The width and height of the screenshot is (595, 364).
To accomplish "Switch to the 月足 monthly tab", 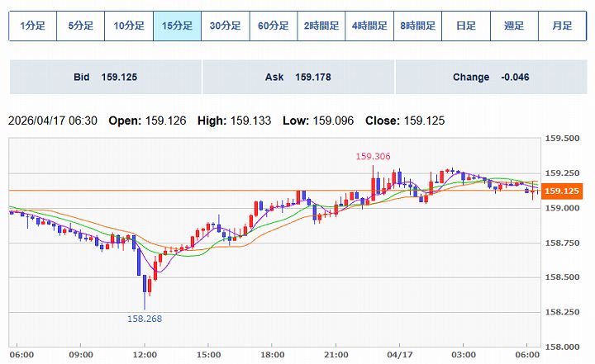I will coord(562,26).
